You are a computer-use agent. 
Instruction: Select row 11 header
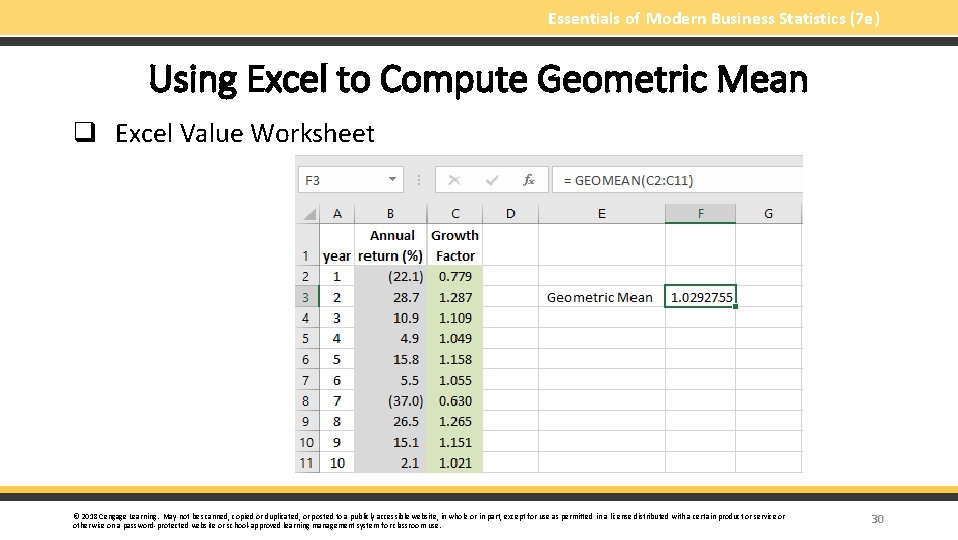click(x=307, y=463)
